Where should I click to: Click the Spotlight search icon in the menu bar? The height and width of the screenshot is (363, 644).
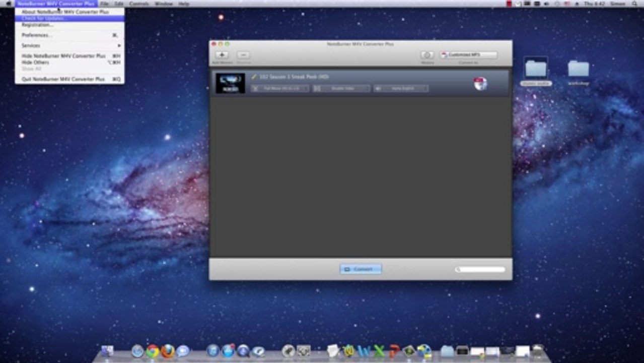(x=634, y=4)
